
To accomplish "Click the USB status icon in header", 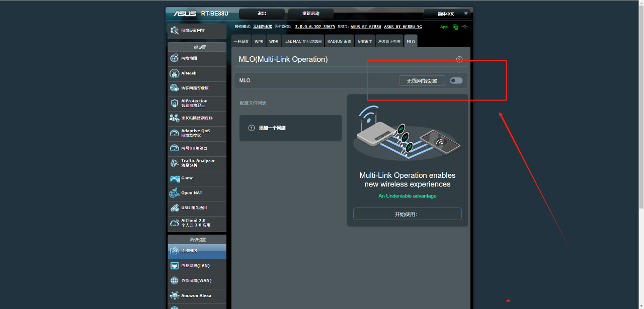I will (x=464, y=27).
